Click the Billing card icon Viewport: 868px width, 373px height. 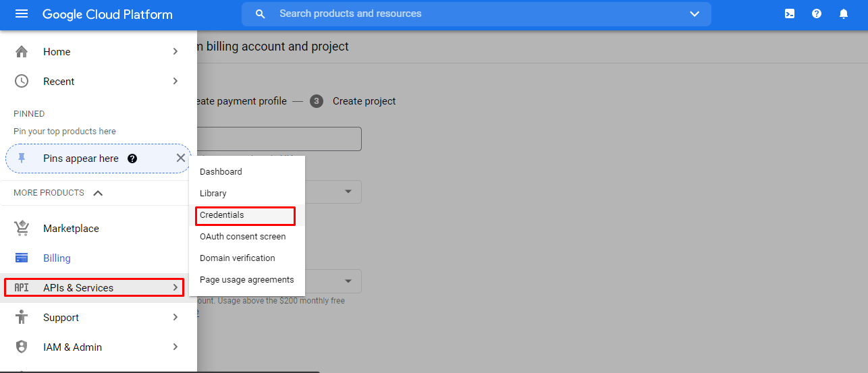[x=22, y=258]
